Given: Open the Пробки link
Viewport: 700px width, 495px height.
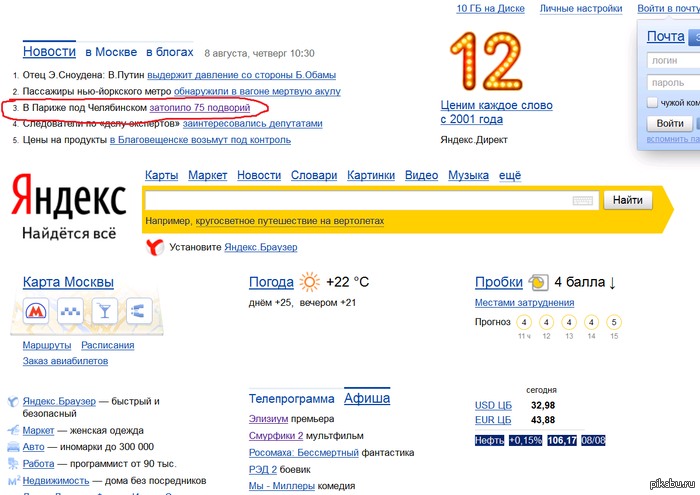Looking at the screenshot, I should pos(499,282).
